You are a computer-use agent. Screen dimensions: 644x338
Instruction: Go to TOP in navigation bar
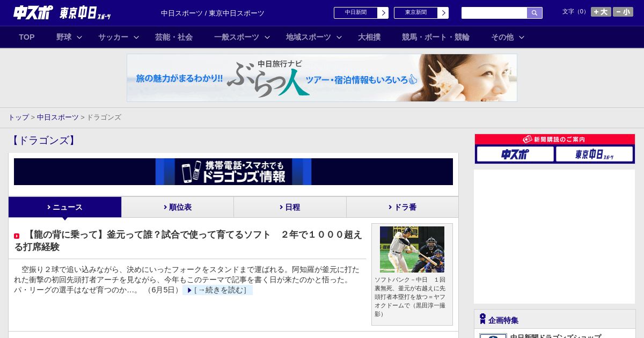coord(27,37)
